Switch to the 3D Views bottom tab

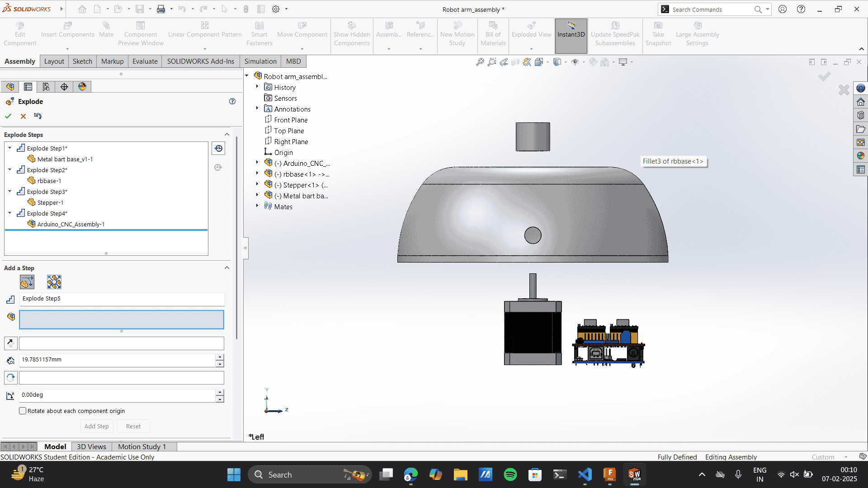[x=91, y=446]
